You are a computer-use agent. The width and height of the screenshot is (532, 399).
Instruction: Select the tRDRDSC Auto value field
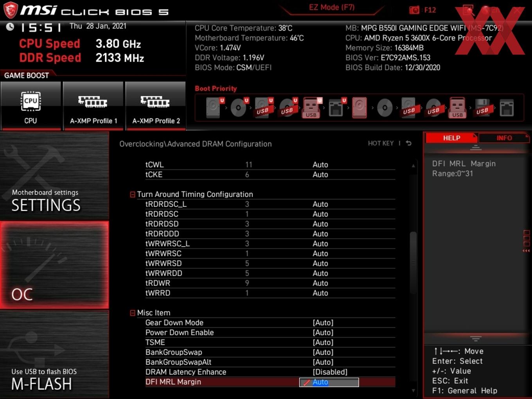pos(320,214)
